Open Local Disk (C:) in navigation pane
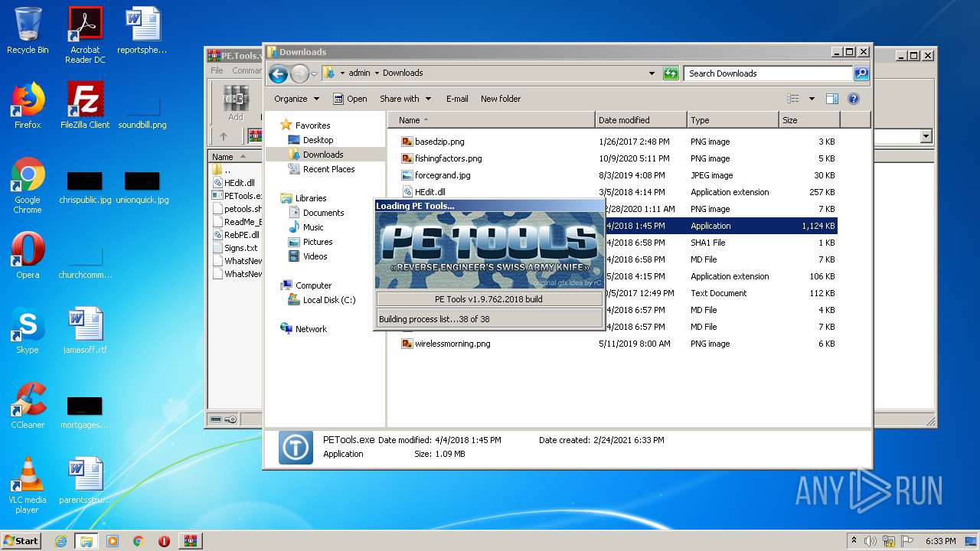Viewport: 980px width, 551px height. click(x=329, y=300)
